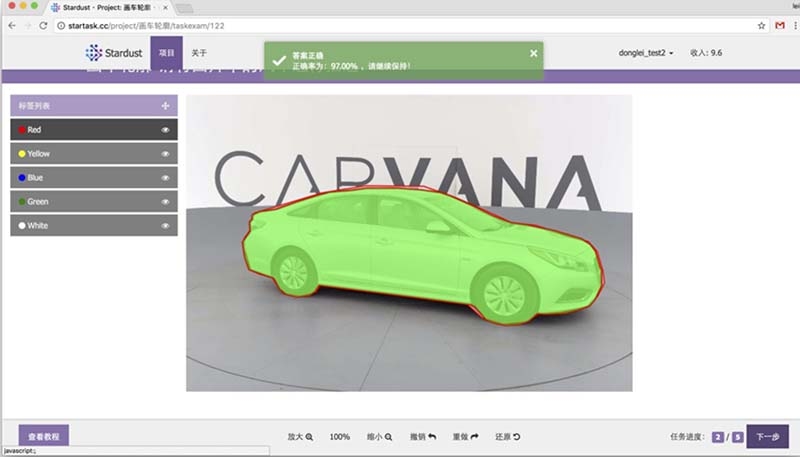
Task: Dismiss the green success notification
Action: (533, 53)
